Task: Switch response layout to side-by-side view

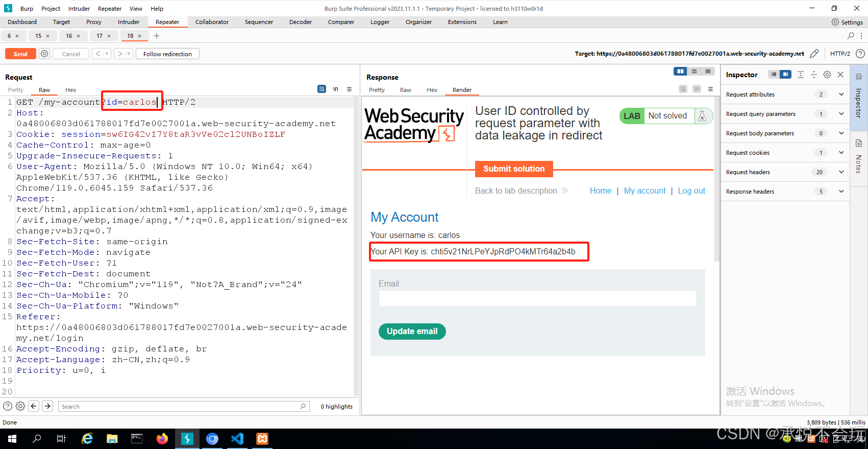Action: (680, 72)
